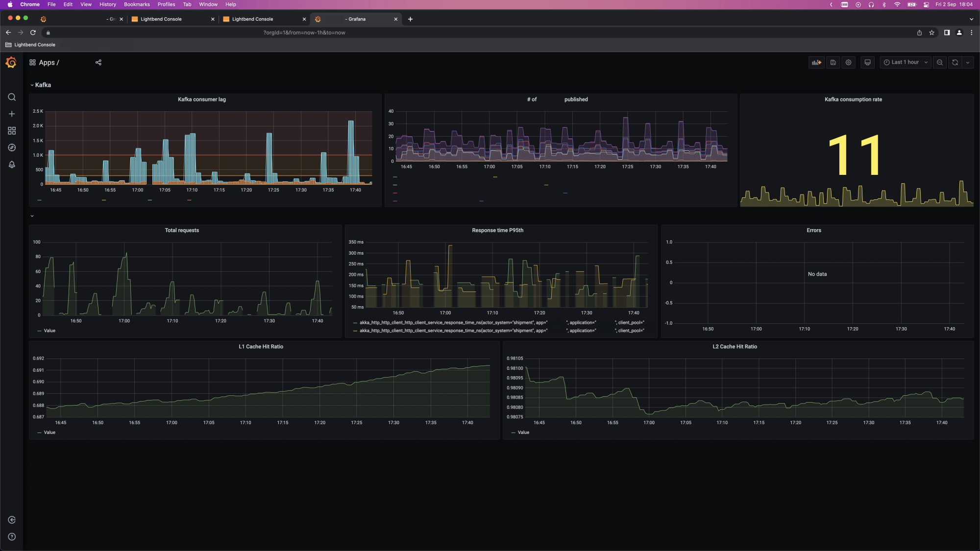Open Explore from the compass icon
980x551 pixels.
[x=12, y=147]
